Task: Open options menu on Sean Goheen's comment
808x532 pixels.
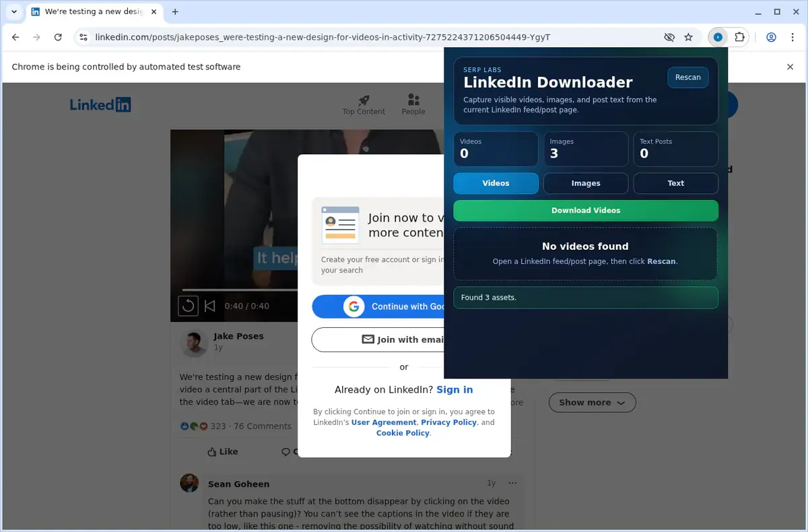Action: pos(513,483)
